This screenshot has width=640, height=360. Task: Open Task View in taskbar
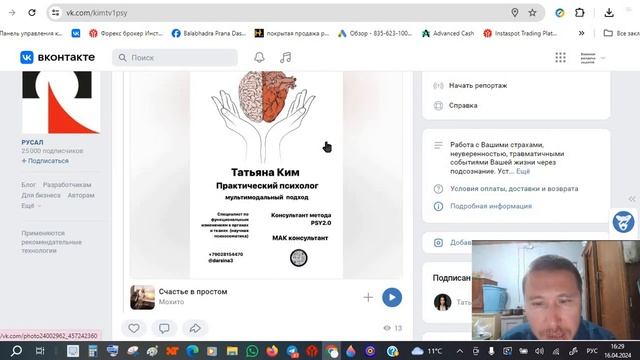40,351
